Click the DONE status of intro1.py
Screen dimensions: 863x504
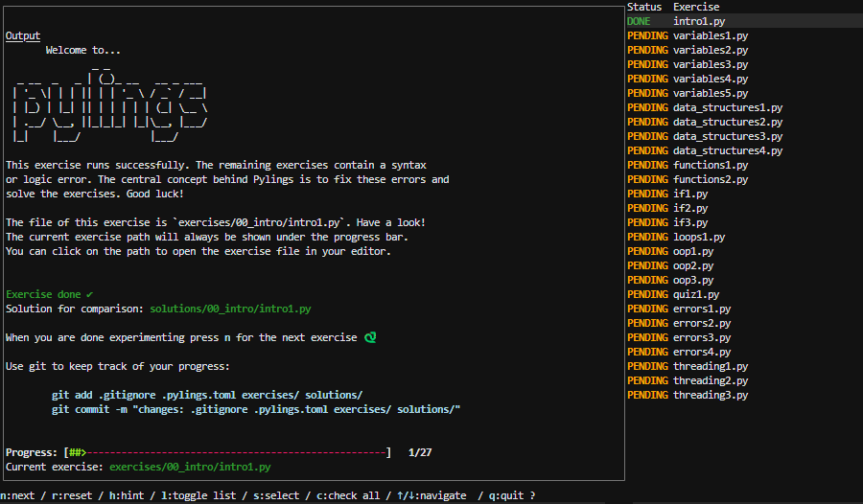(639, 21)
